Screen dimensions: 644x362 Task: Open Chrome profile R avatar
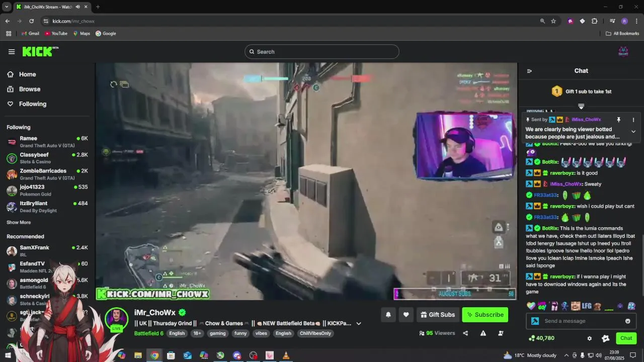(624, 21)
